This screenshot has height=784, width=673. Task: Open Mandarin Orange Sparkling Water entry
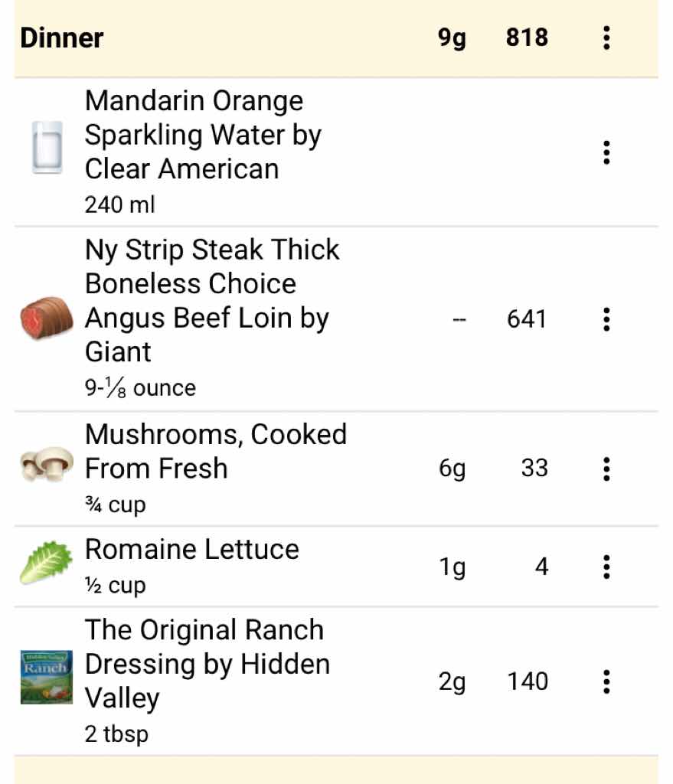(x=203, y=135)
